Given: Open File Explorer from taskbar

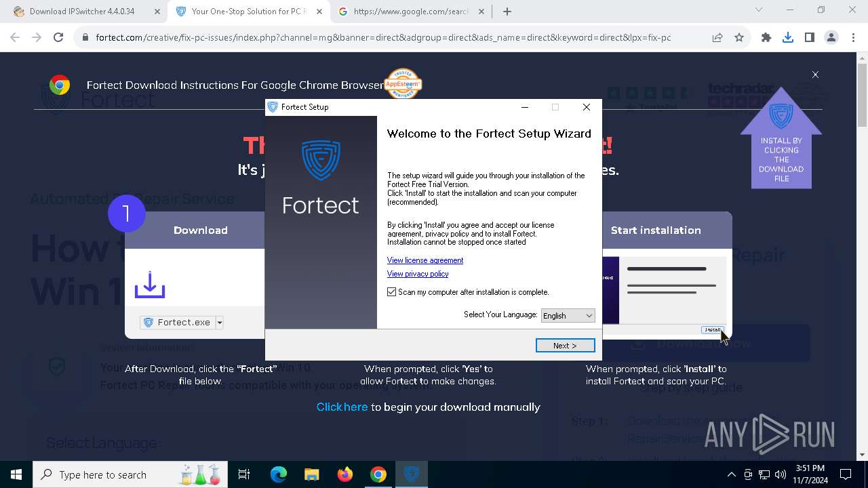Looking at the screenshot, I should point(312,474).
